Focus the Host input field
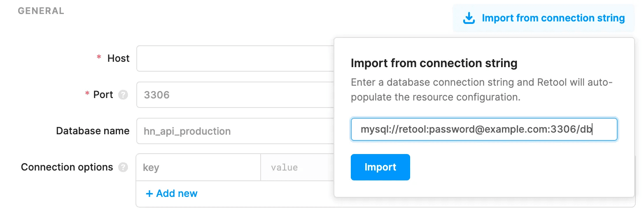 point(236,58)
